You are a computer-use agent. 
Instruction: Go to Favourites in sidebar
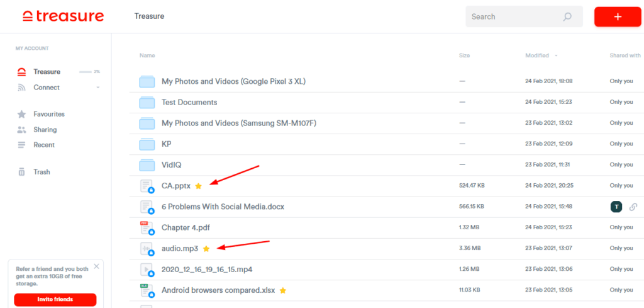(48, 114)
